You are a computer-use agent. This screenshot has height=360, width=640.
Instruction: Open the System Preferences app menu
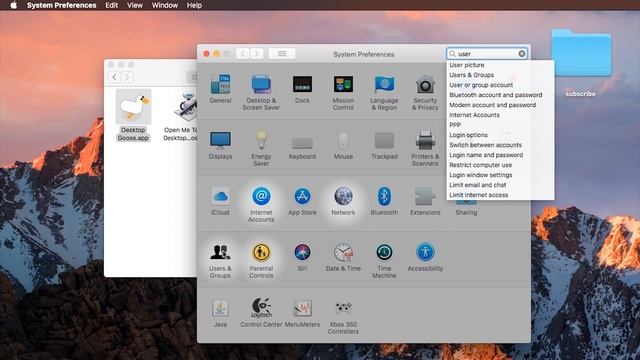click(62, 5)
